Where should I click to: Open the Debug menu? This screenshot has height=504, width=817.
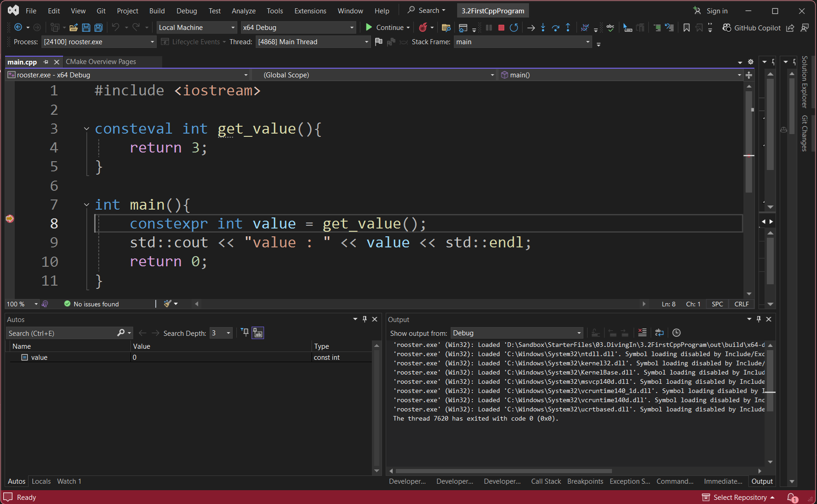187,11
